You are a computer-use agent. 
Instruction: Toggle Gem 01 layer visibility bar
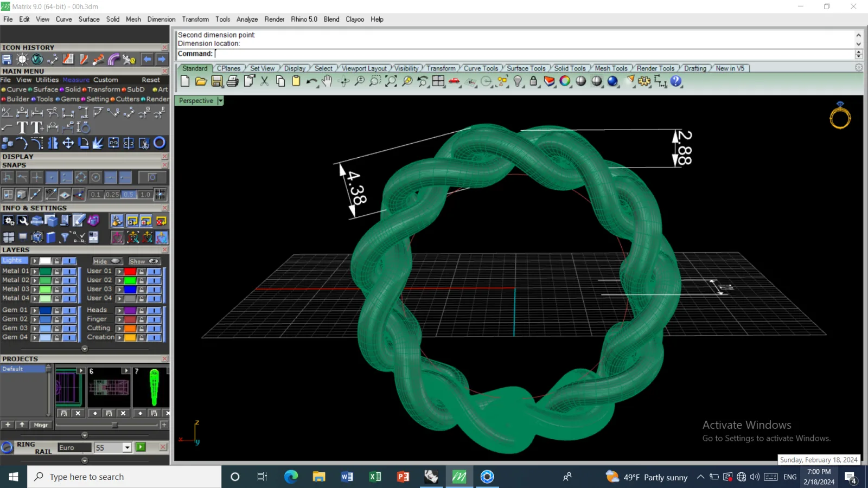click(x=69, y=310)
